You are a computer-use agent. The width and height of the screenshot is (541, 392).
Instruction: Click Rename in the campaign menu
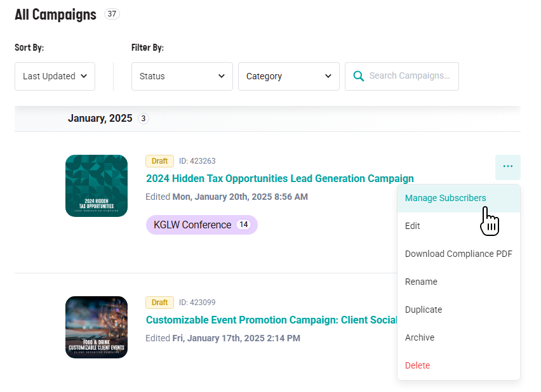[421, 282]
